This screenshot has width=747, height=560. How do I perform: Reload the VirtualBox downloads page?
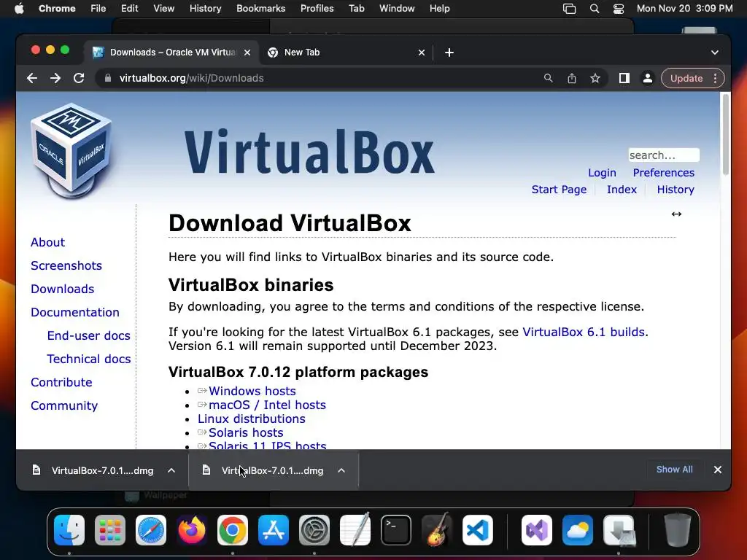tap(79, 78)
